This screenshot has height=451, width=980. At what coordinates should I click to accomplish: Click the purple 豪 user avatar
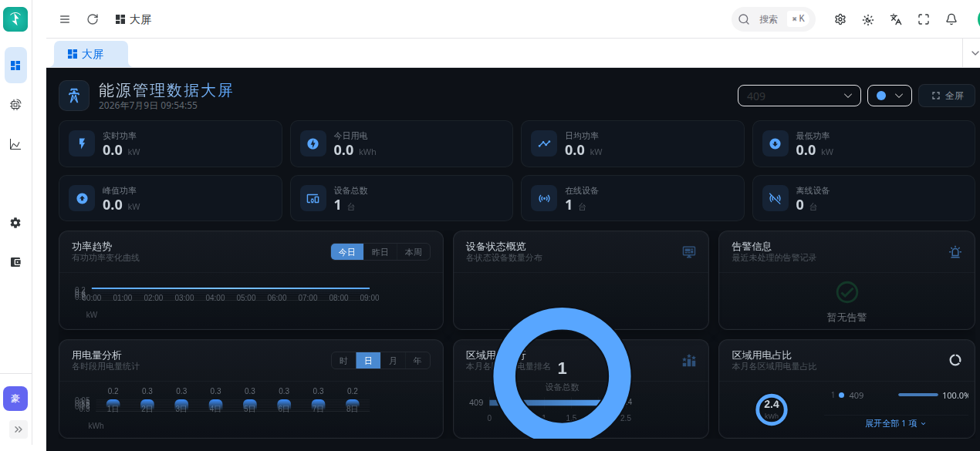click(x=15, y=399)
